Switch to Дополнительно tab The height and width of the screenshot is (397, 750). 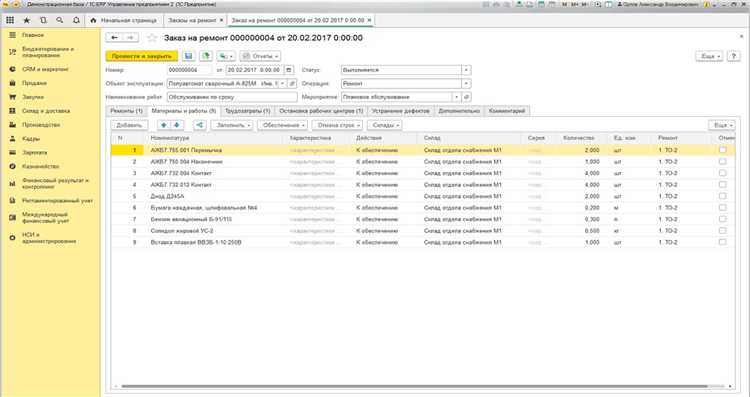pyautogui.click(x=459, y=111)
